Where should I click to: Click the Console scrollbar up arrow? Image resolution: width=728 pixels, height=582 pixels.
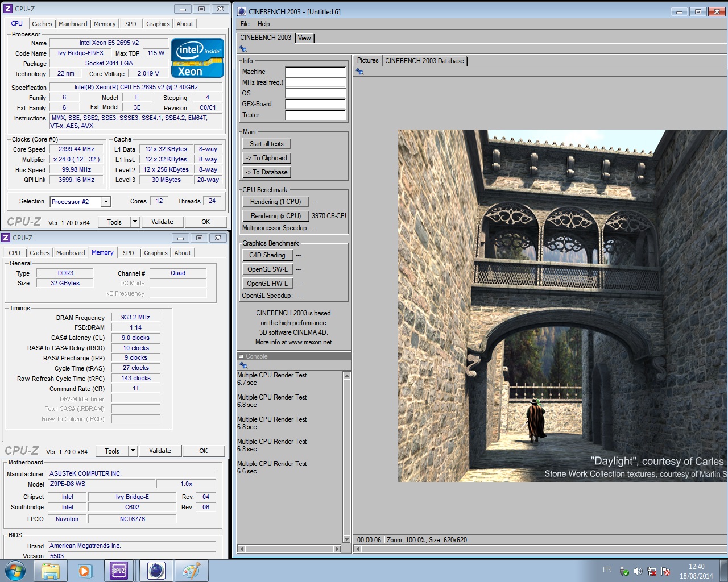[x=346, y=376]
